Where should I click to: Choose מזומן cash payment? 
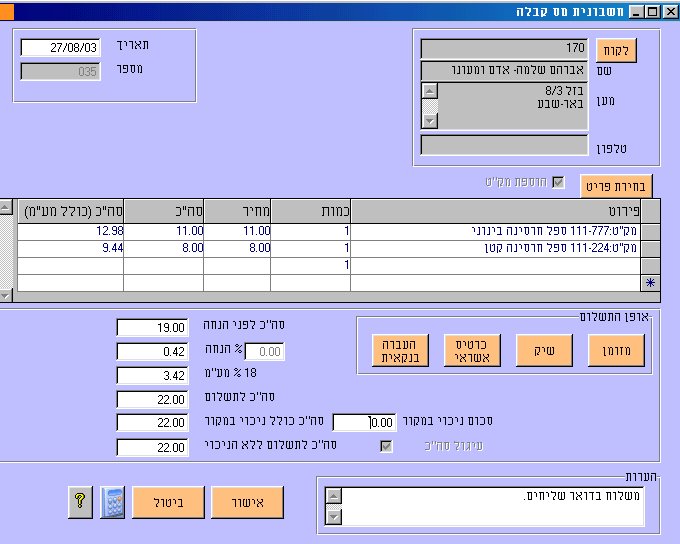(x=616, y=351)
